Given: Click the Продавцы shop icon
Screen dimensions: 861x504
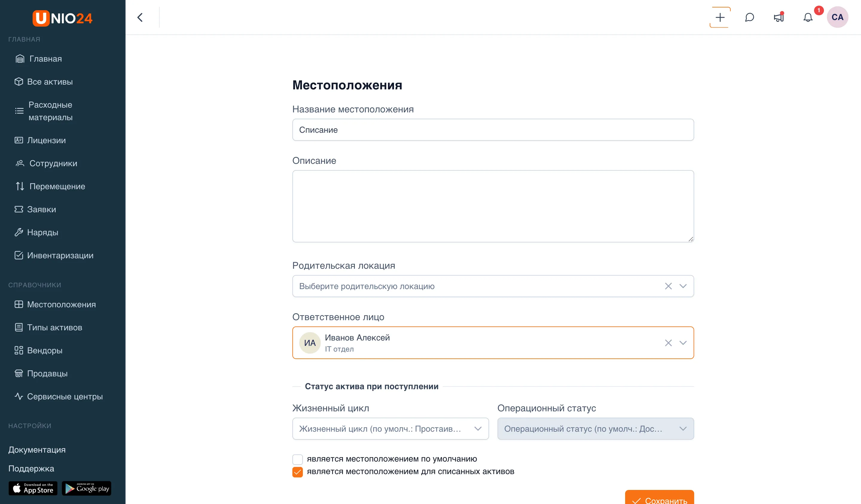Looking at the screenshot, I should point(19,373).
